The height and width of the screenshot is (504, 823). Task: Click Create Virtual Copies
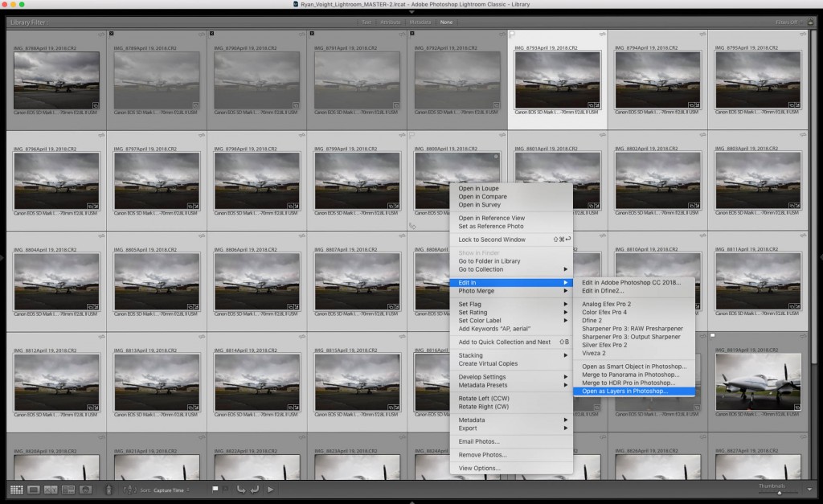click(511, 363)
